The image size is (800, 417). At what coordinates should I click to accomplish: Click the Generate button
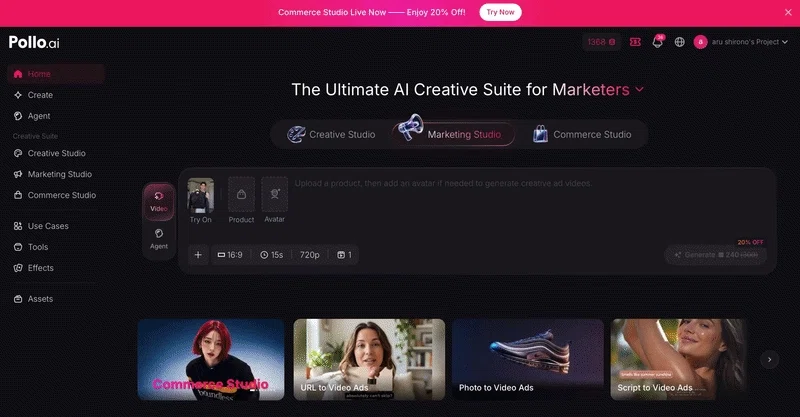tap(716, 255)
